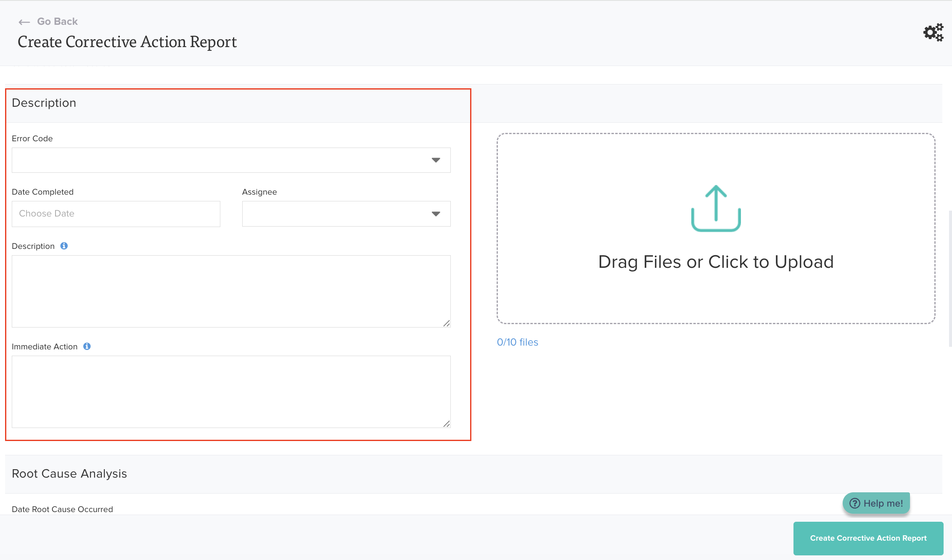Click the Description textarea resize handle
Viewport: 952px width, 560px height.
(x=447, y=323)
